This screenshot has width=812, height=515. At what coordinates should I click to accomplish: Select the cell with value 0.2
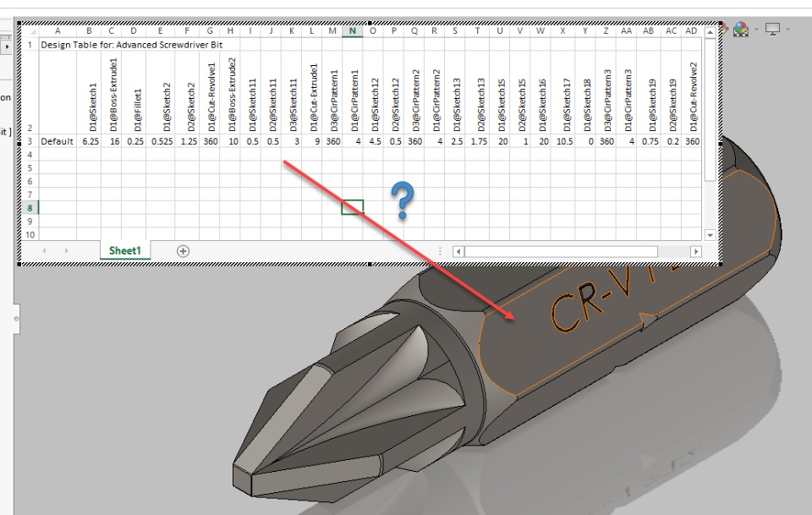click(x=671, y=141)
